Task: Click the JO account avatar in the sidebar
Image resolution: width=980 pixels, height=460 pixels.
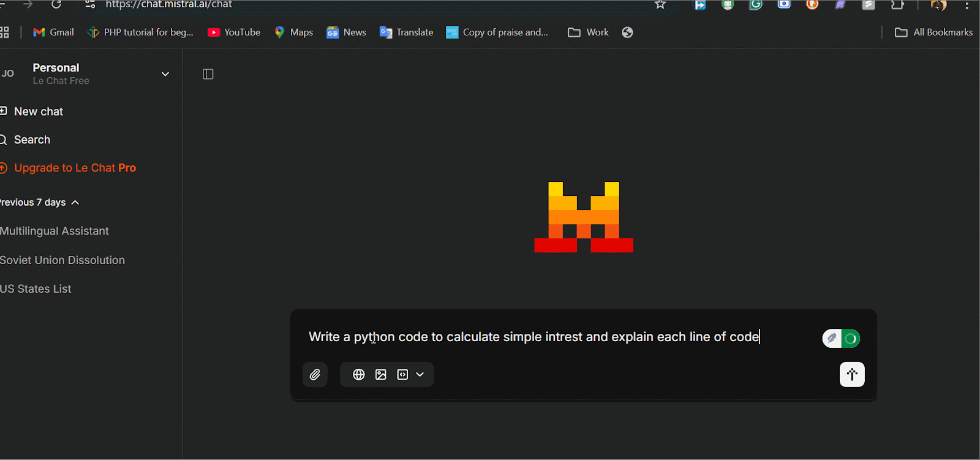Action: (x=7, y=74)
